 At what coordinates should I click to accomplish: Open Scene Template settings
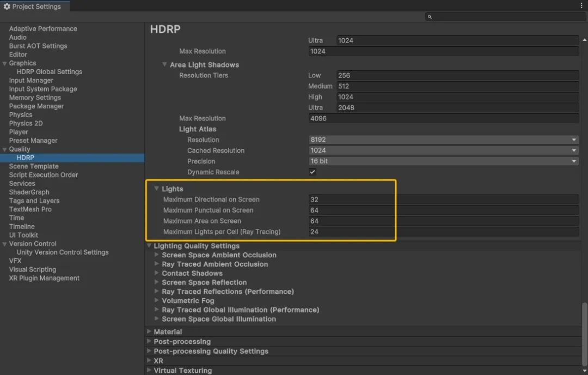click(34, 166)
